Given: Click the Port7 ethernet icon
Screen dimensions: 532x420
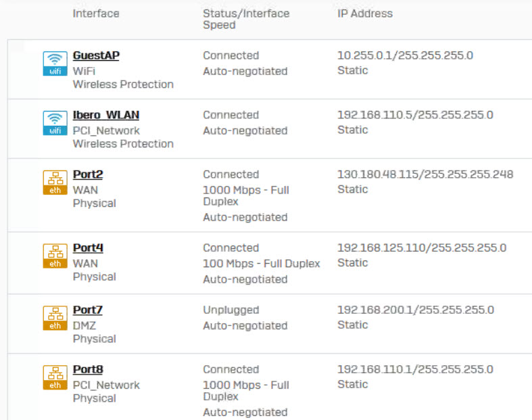Looking at the screenshot, I should [55, 318].
